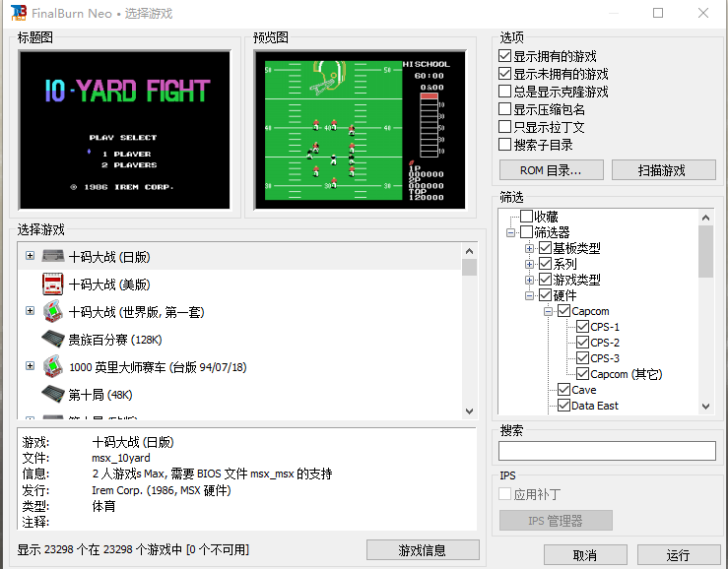The width and height of the screenshot is (728, 569).
Task: Enable 显示压缩包名 option
Action: [x=504, y=109]
